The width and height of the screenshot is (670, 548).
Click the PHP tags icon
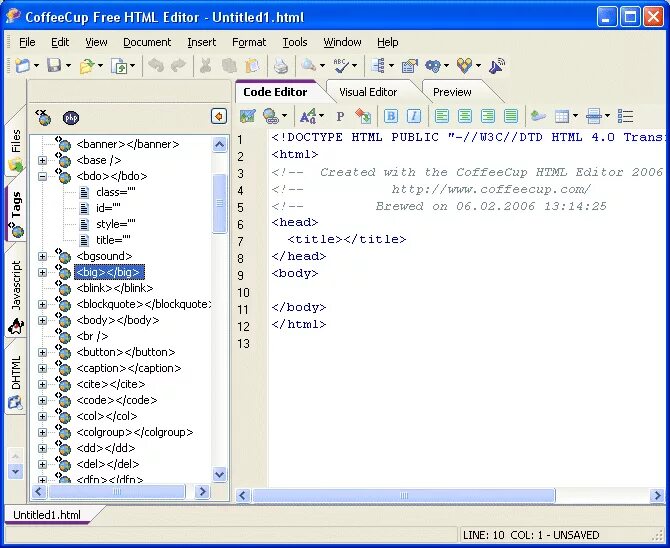[71, 118]
